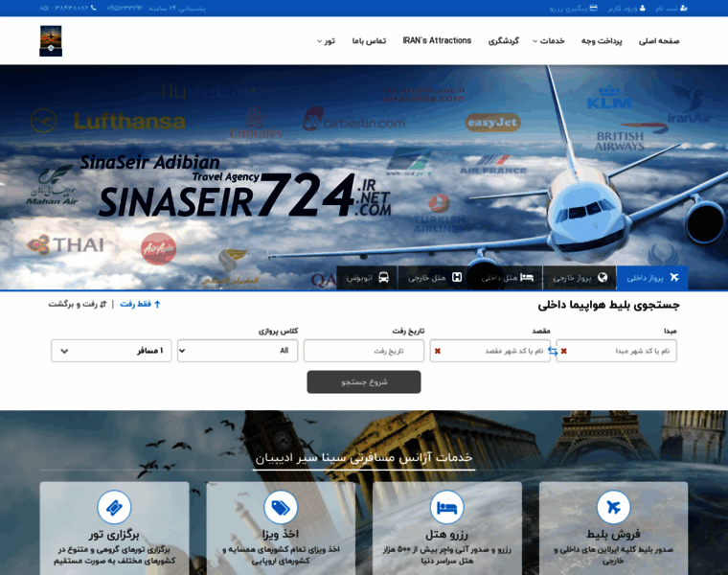728x575 pixels.
Task: Select bus (اتوبوس) tab
Action: 367,278
